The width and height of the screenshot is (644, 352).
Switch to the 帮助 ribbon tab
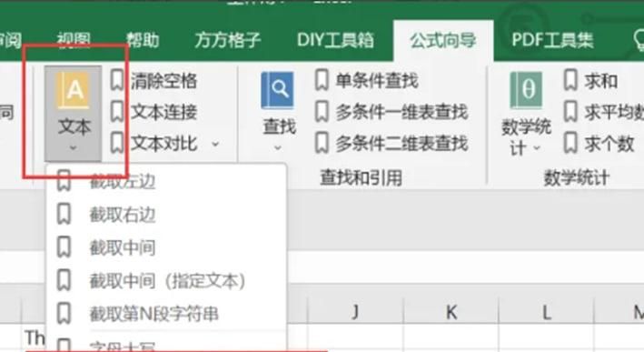(x=142, y=40)
